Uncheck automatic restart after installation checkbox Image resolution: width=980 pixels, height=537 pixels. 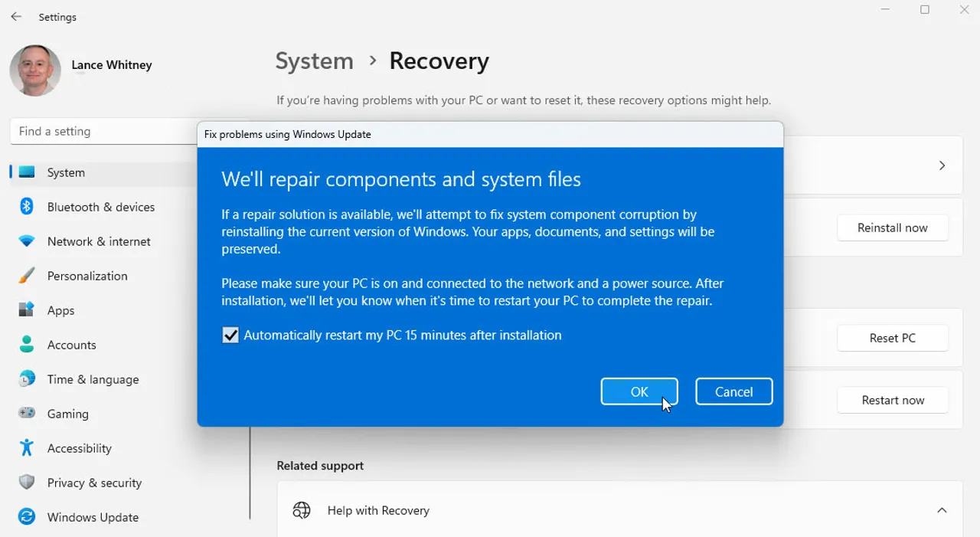pyautogui.click(x=230, y=335)
